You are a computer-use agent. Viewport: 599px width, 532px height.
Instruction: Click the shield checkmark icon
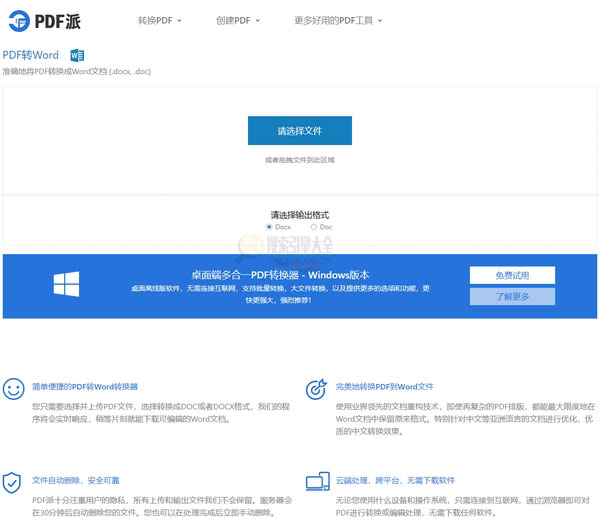click(12, 483)
